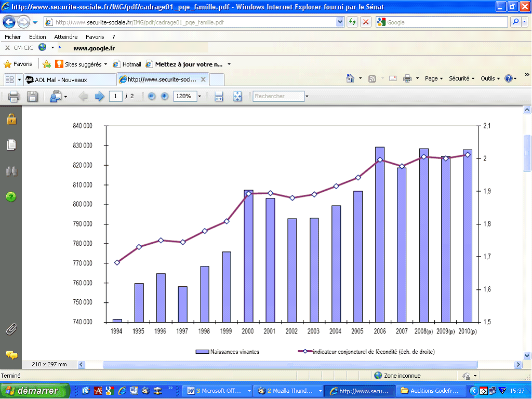Image resolution: width=532 pixels, height=399 pixels.
Task: Click the Rechercher PDF search field
Action: tap(278, 96)
